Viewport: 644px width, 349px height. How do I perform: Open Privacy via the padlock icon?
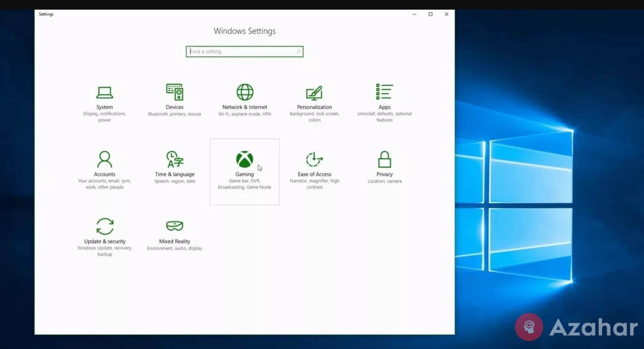(384, 160)
